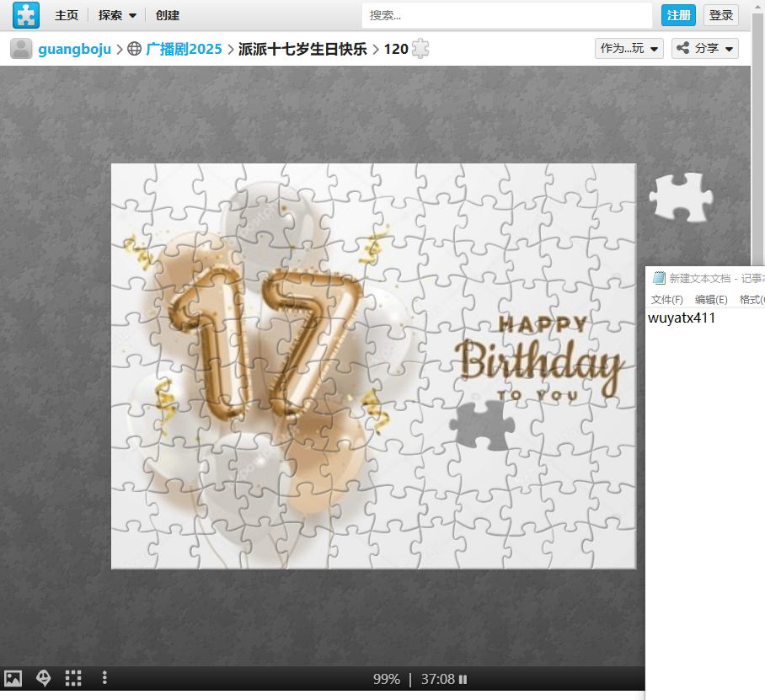Show the puzzle image preview
This screenshot has width=765, height=700.
pyautogui.click(x=13, y=678)
